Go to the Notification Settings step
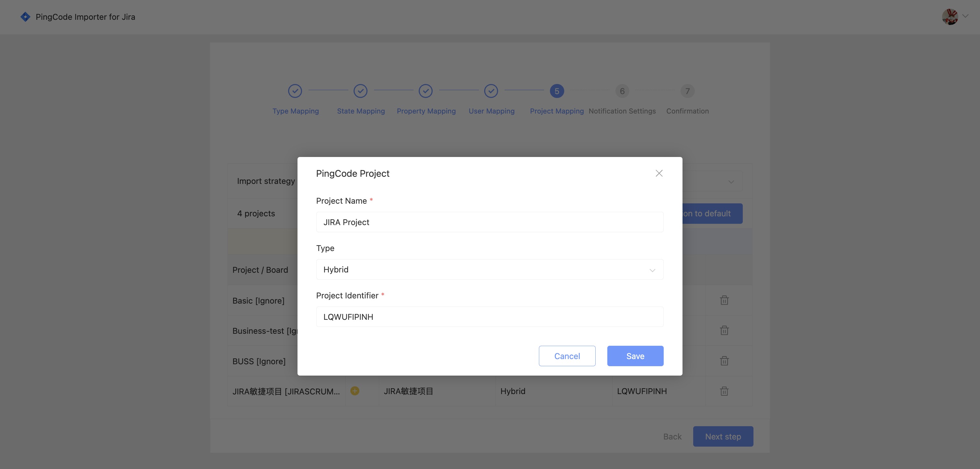The image size is (980, 469). coord(622,91)
